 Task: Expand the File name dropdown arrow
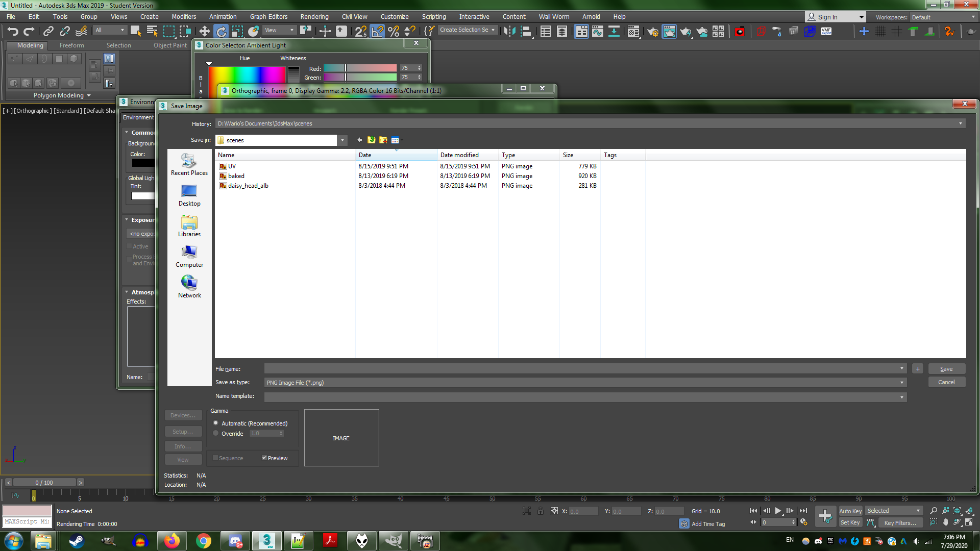click(x=902, y=368)
